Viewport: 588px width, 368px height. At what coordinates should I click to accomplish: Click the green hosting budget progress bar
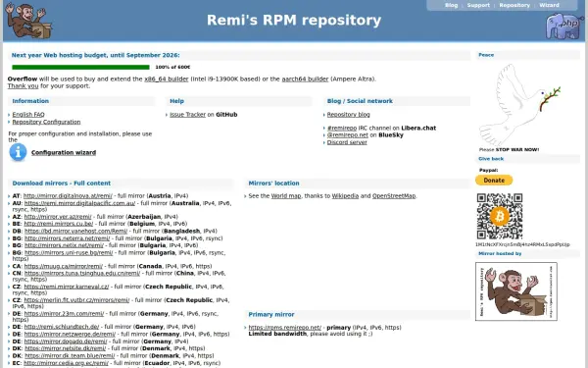(80, 67)
